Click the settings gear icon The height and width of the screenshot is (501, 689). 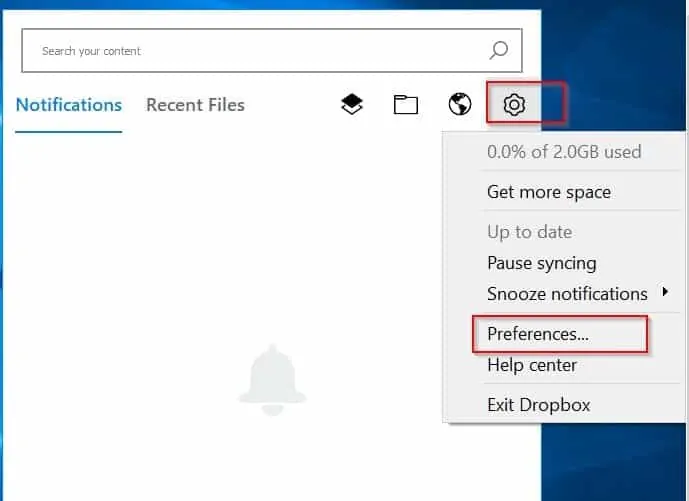514,104
